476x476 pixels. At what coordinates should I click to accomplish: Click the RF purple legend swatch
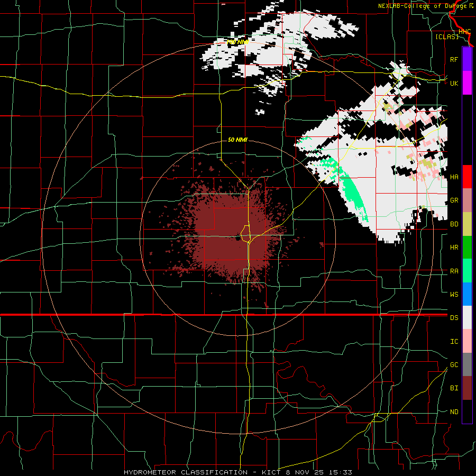click(467, 59)
